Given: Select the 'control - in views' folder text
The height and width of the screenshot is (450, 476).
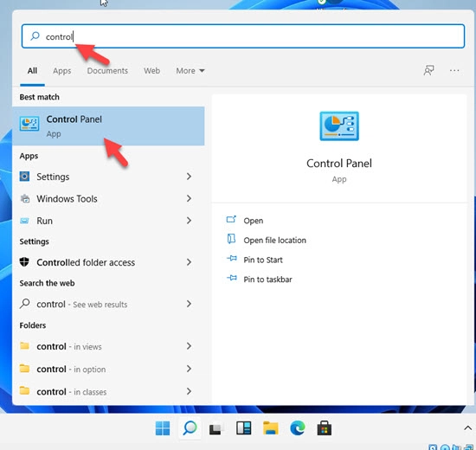Looking at the screenshot, I should point(69,346).
